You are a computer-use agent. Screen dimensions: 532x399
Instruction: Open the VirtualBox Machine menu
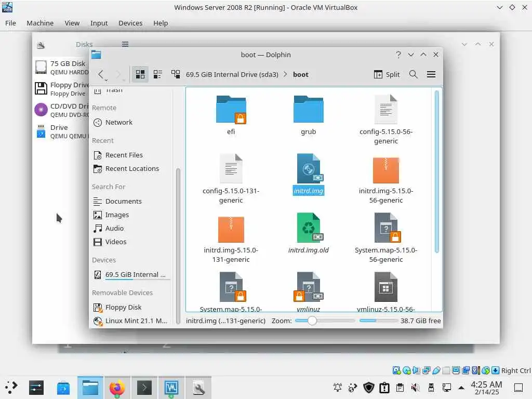coord(40,23)
